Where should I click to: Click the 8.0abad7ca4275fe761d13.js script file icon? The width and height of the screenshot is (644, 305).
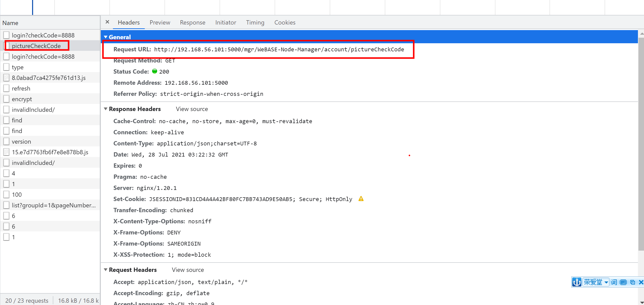pos(6,78)
